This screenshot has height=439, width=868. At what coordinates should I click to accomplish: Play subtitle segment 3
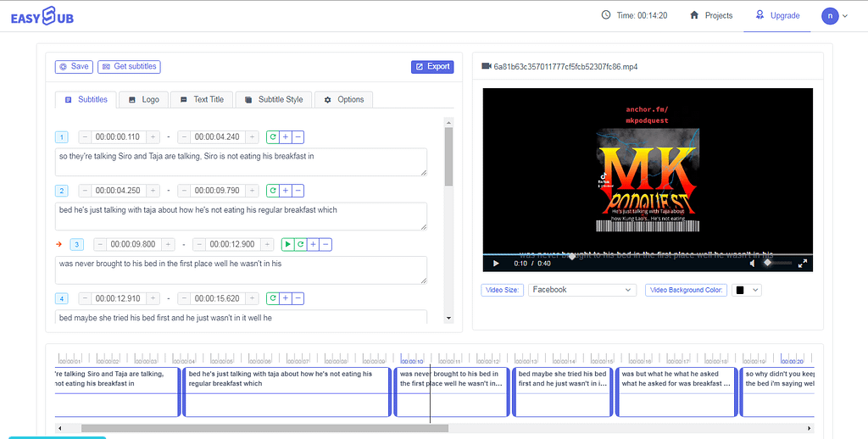[x=287, y=244]
